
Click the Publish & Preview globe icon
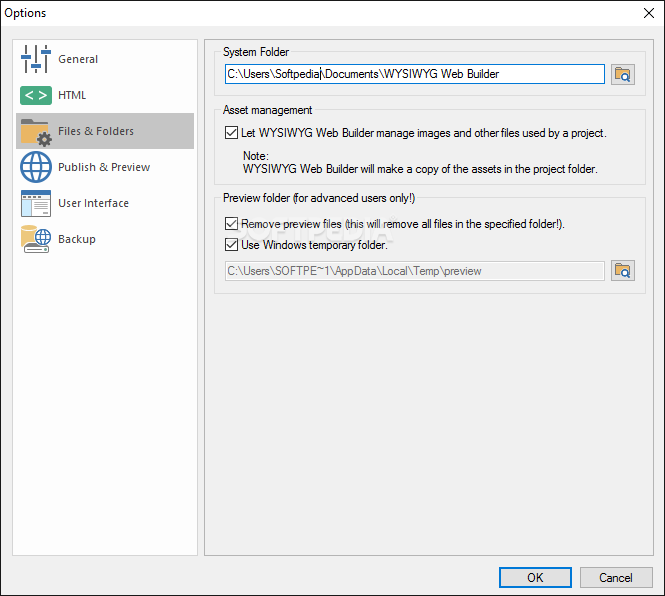36,167
